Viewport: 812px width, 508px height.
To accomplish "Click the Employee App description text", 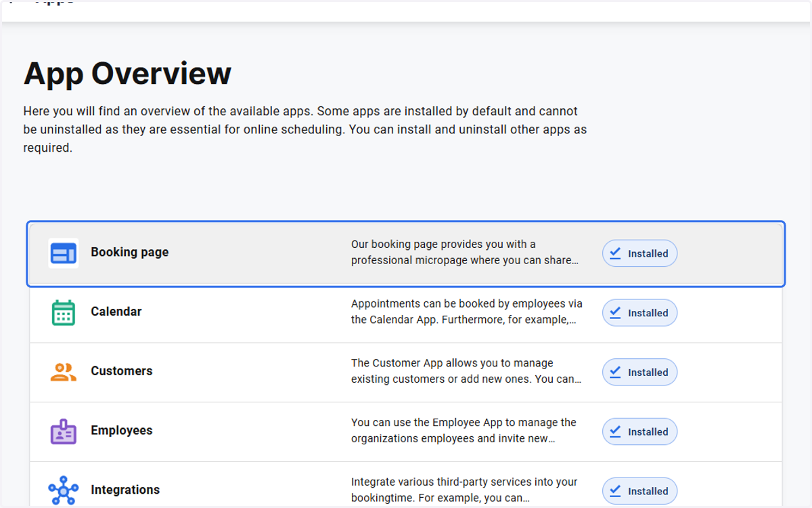I will coord(464,430).
